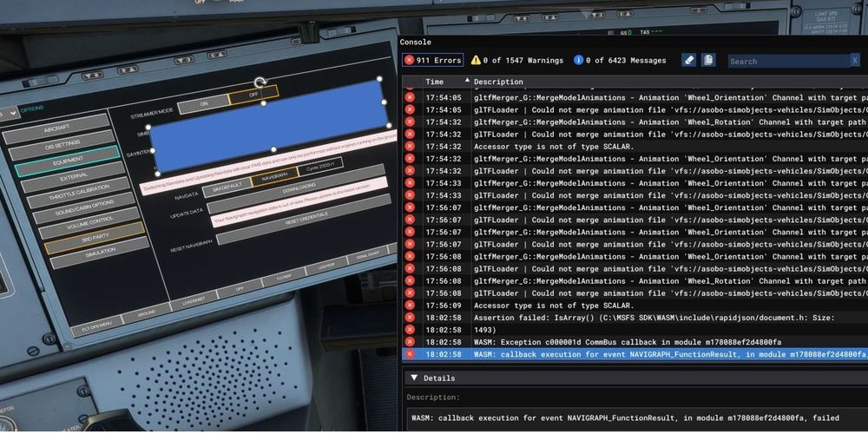Click the error icon beside the IsArray assertion
Screen dimensions: 868x434
click(x=410, y=318)
